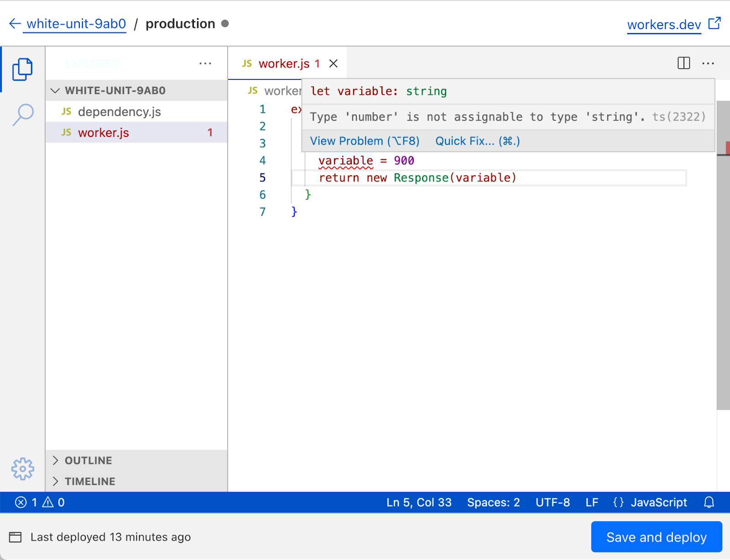730x560 pixels.
Task: Open the Search magnifier in activity bar
Action: pyautogui.click(x=23, y=114)
